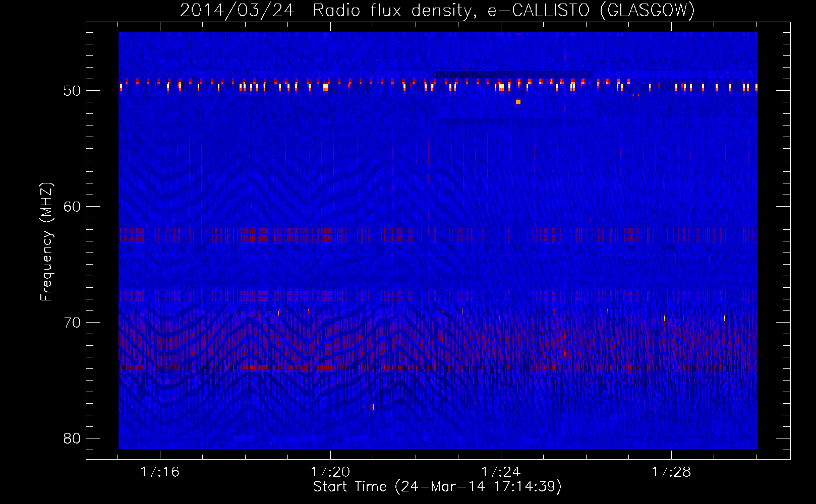
Task: Select the 70 frequency tick label
Action: tap(73, 323)
